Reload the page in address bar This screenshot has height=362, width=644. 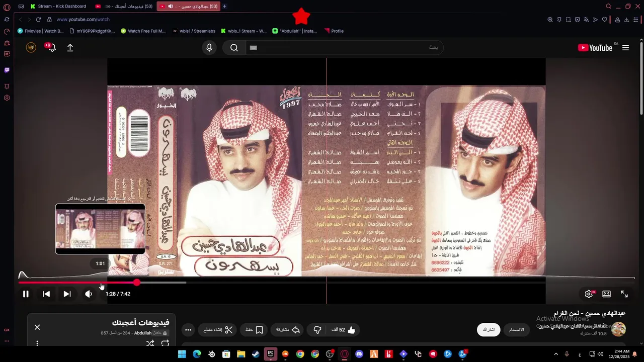(38, 20)
